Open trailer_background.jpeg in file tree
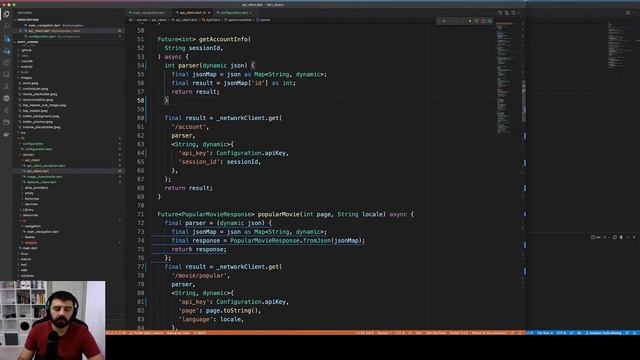The height and width of the screenshot is (360, 640). tap(41, 116)
